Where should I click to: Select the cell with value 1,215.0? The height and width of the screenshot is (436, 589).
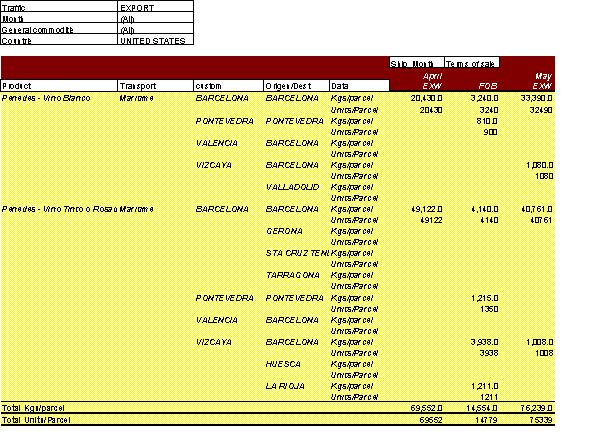point(485,298)
